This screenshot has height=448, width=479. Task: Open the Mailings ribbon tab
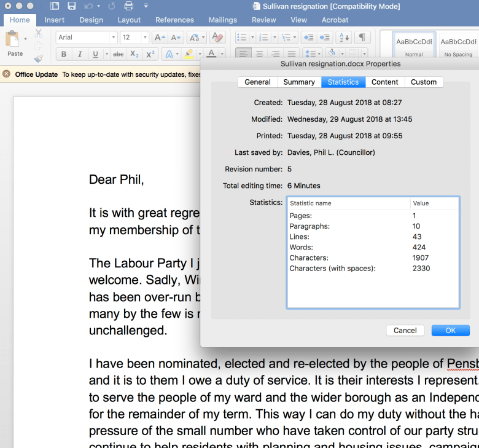click(x=223, y=20)
